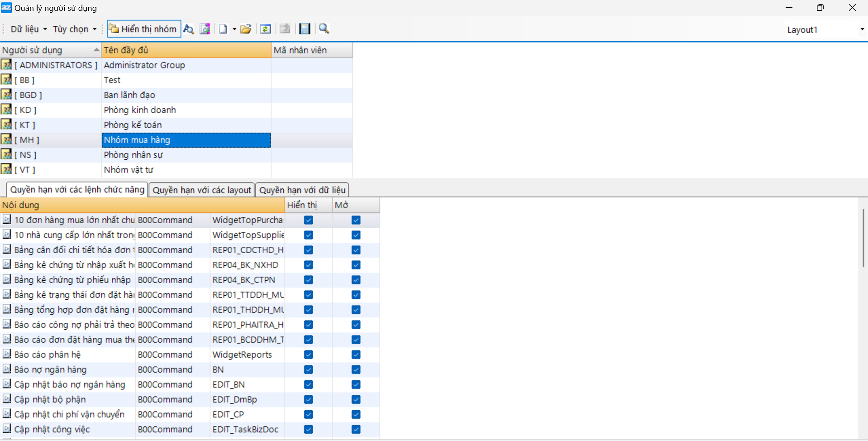Viewport: 868px width, 441px height.
Task: Click the green refresh icon
Action: click(x=266, y=29)
